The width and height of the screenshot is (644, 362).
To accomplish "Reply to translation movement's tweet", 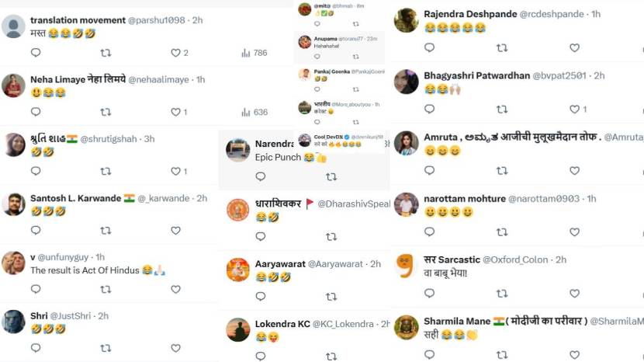I will 36,53.
